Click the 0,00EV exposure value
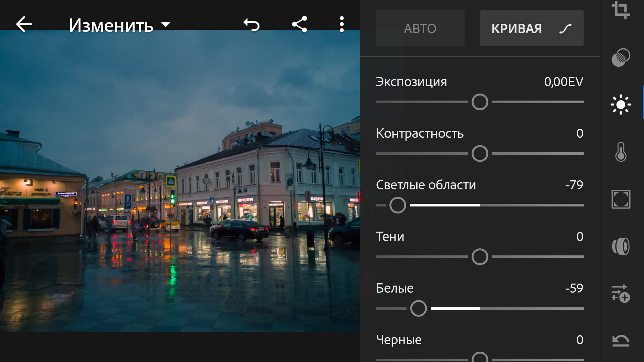 (x=563, y=82)
